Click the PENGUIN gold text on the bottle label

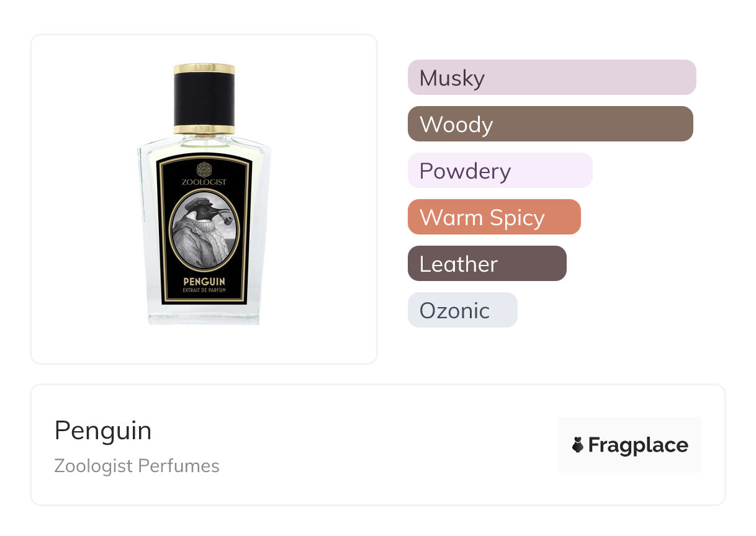tap(204, 282)
